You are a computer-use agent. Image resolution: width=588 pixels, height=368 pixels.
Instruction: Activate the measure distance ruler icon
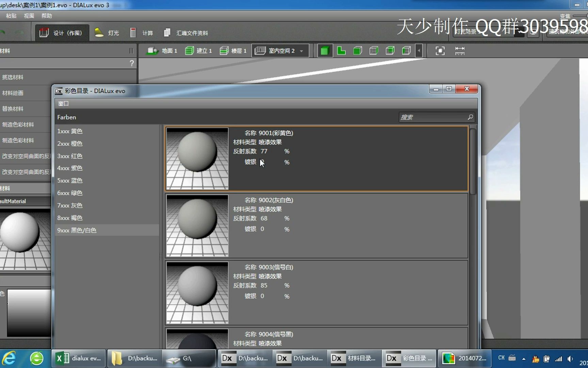[x=460, y=51]
